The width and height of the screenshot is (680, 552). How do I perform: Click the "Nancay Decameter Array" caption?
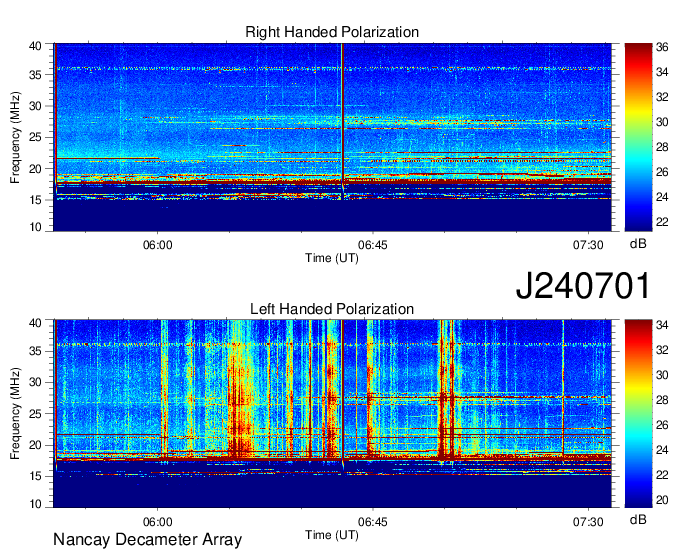click(147, 540)
